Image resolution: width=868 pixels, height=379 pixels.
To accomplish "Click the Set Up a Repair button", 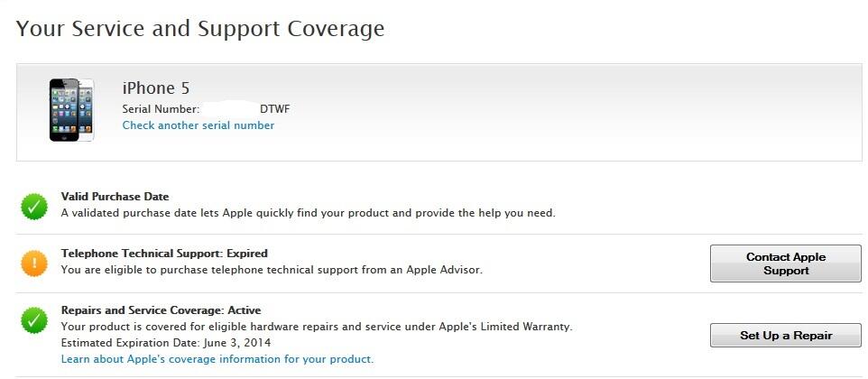I will point(786,336).
